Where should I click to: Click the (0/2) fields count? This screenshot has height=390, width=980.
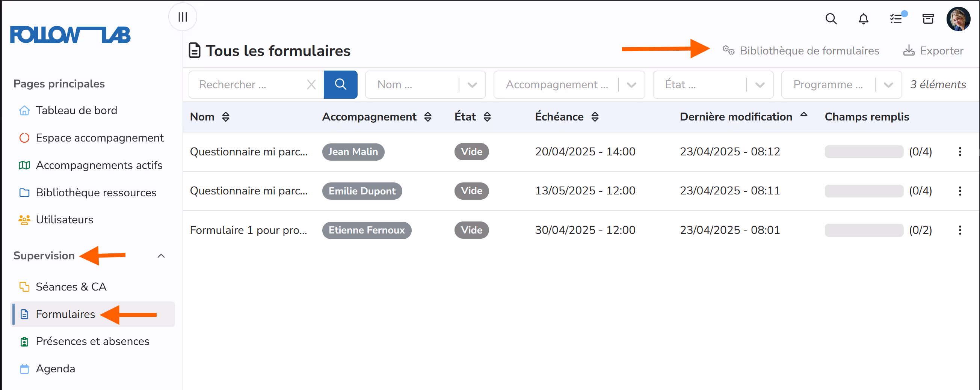point(920,230)
